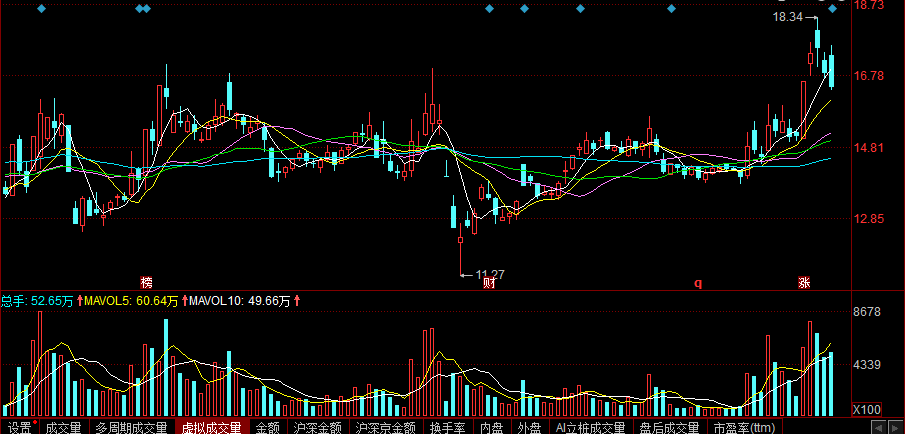Click the 12.85 price axis label
Viewport: 905px width, 434px height.
pos(869,219)
